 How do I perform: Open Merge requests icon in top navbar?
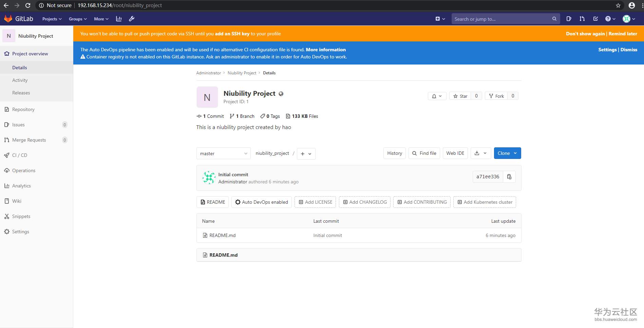click(x=582, y=19)
